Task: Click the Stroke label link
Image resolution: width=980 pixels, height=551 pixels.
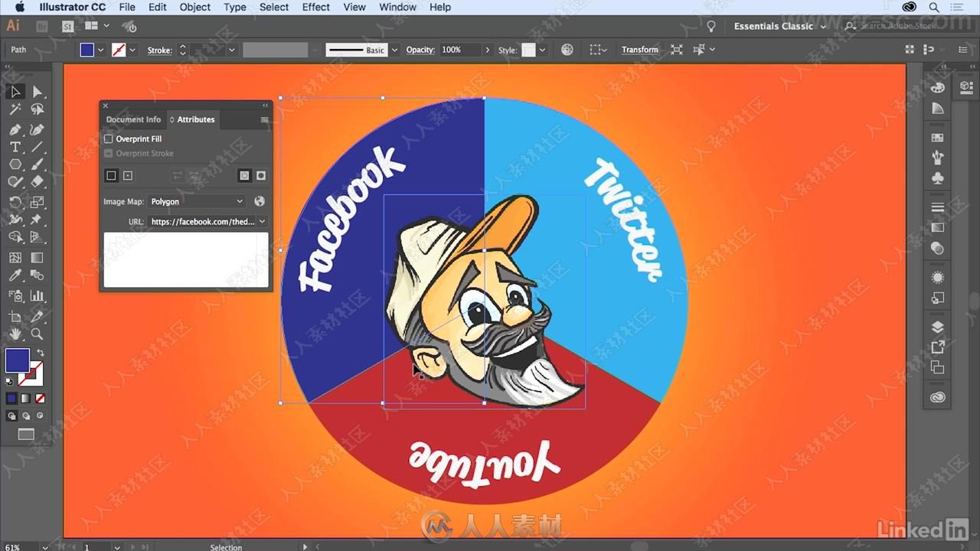Action: (x=159, y=50)
